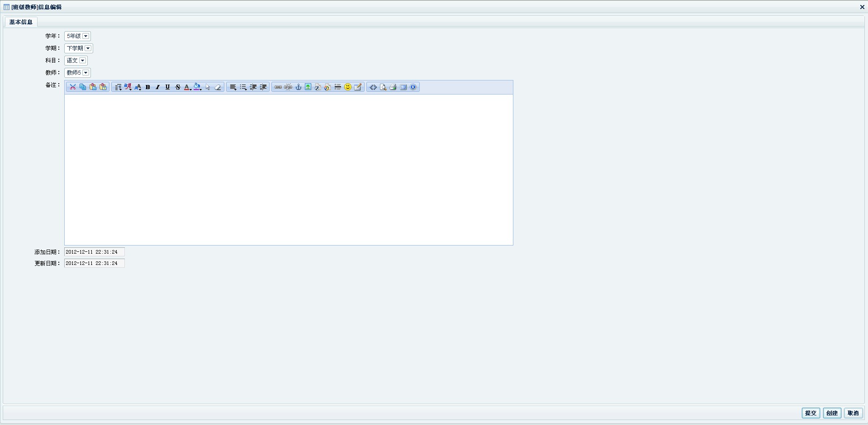Click the Insert image icon
The image size is (868, 425).
[x=308, y=87]
